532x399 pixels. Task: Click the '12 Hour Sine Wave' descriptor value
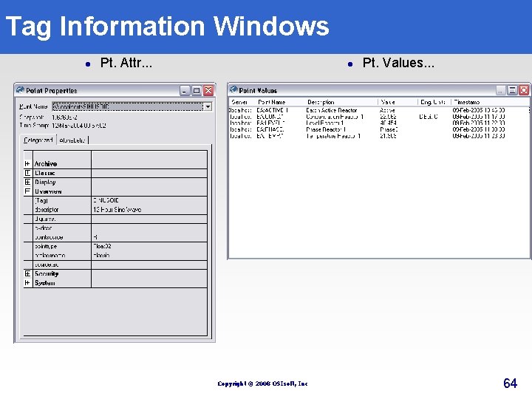coord(117,210)
